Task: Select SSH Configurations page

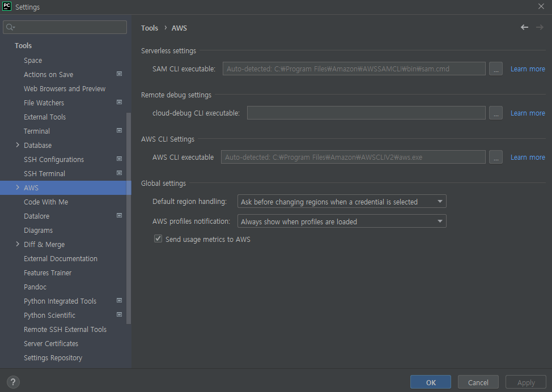Action: 54,159
